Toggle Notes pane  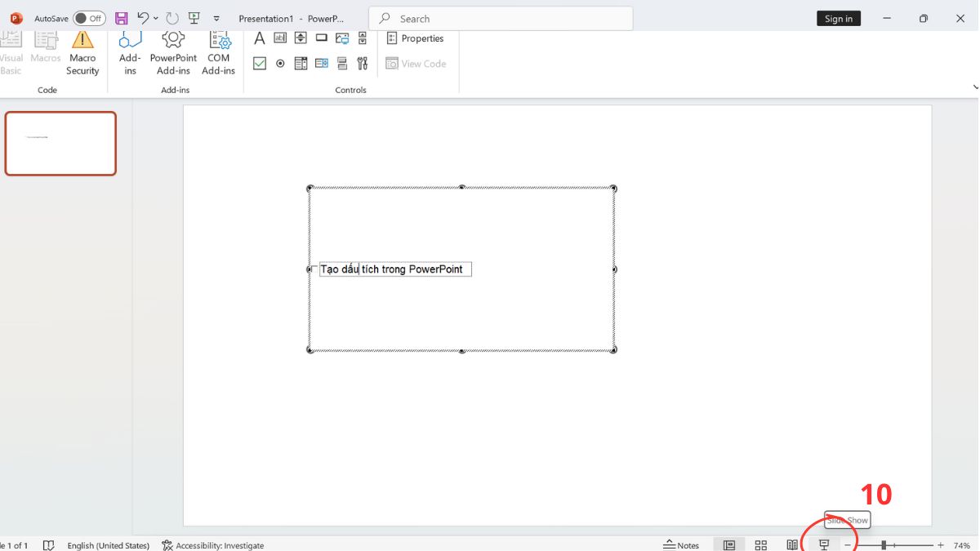[681, 545]
